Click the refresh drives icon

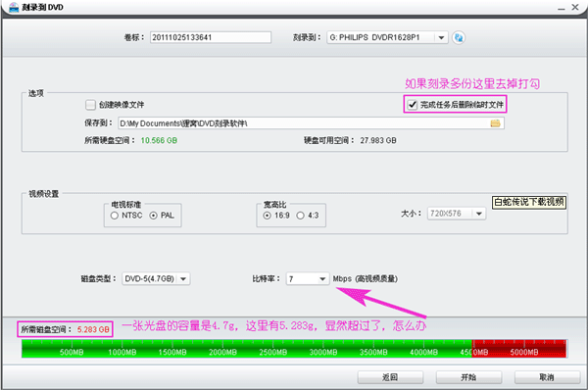coord(459,37)
